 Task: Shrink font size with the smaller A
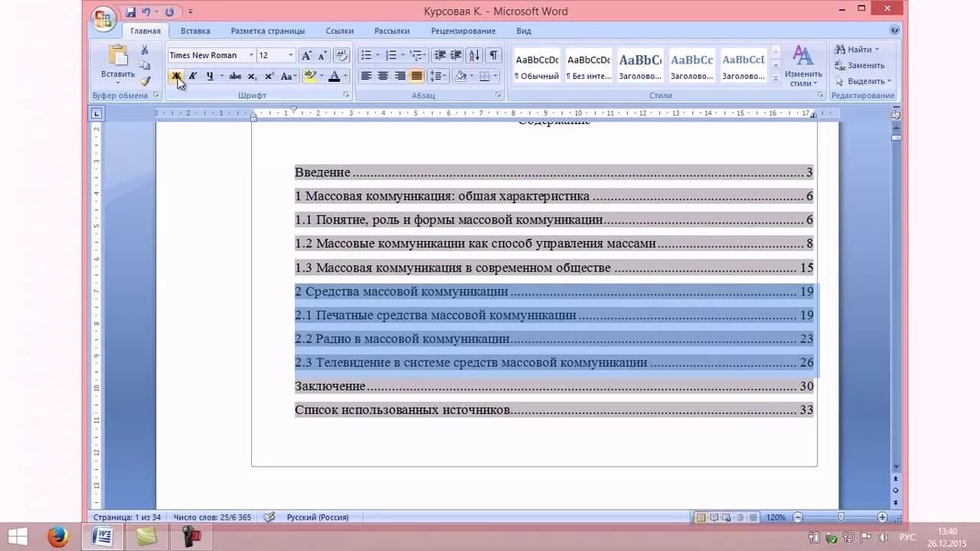(x=322, y=55)
